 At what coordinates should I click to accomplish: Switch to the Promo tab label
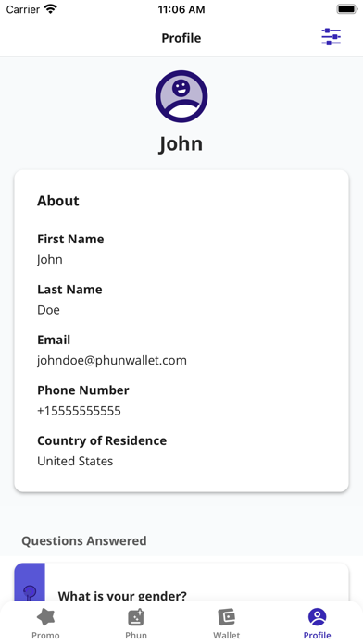45,635
